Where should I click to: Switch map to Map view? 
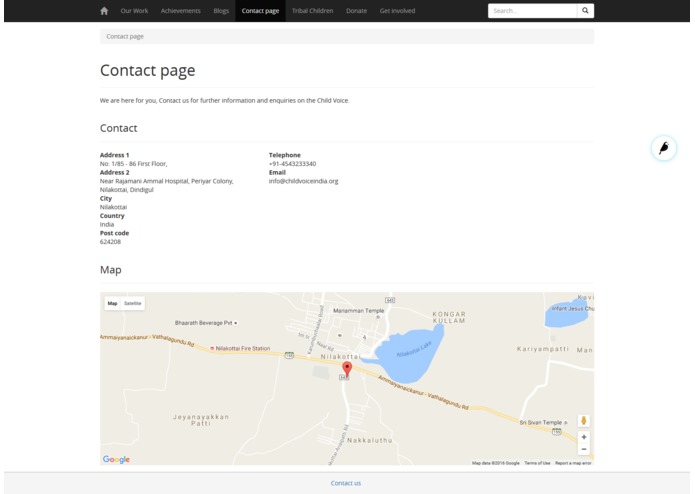(113, 303)
